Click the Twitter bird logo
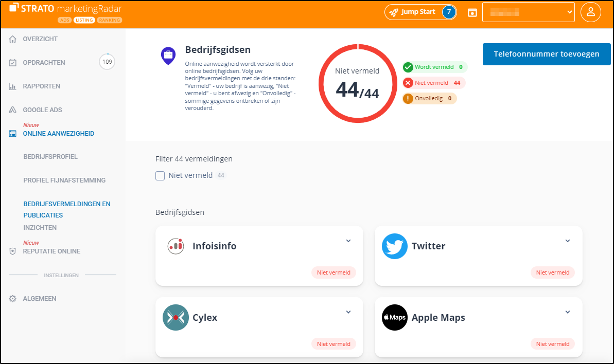The width and height of the screenshot is (614, 364). (395, 246)
